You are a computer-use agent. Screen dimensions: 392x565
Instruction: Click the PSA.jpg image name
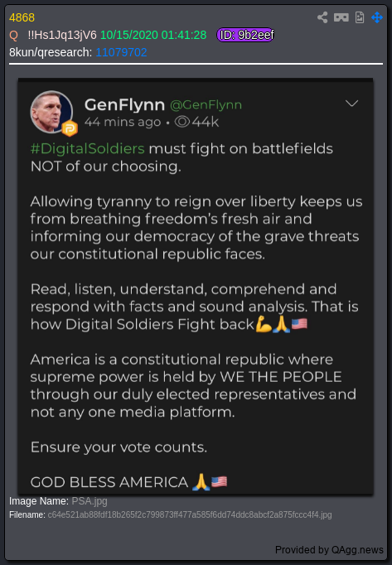point(89,501)
